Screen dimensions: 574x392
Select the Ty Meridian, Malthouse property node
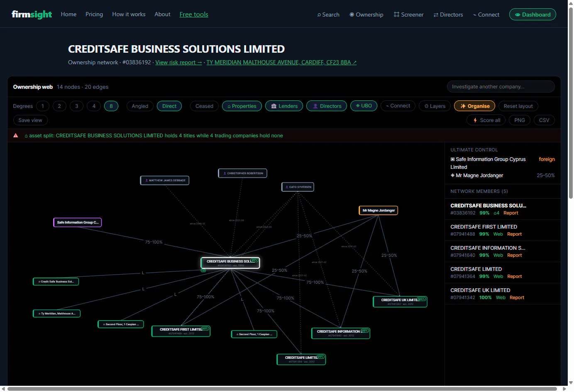click(x=57, y=314)
